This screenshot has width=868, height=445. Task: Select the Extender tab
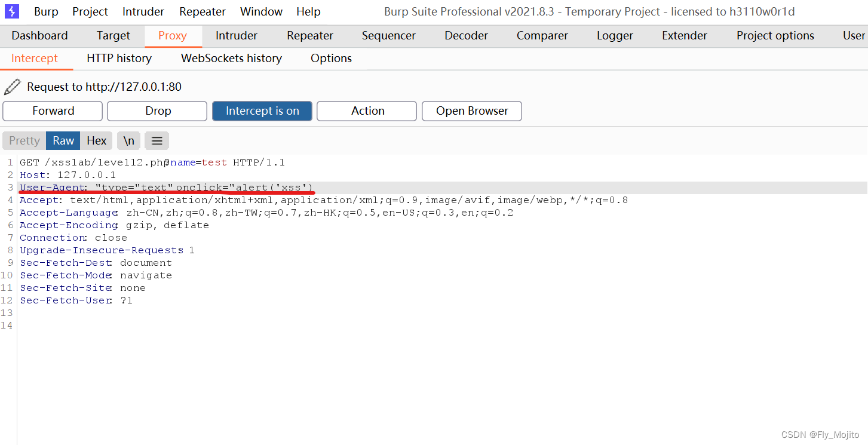tap(683, 36)
